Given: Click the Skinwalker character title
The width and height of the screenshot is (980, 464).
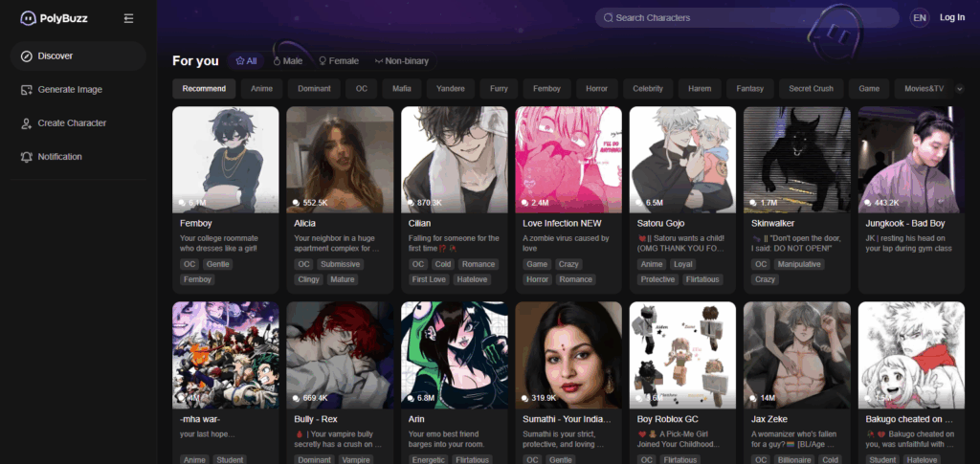Looking at the screenshot, I should pyautogui.click(x=772, y=223).
